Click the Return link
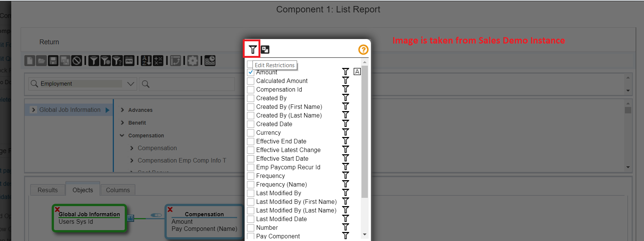644x241 pixels. [x=49, y=42]
